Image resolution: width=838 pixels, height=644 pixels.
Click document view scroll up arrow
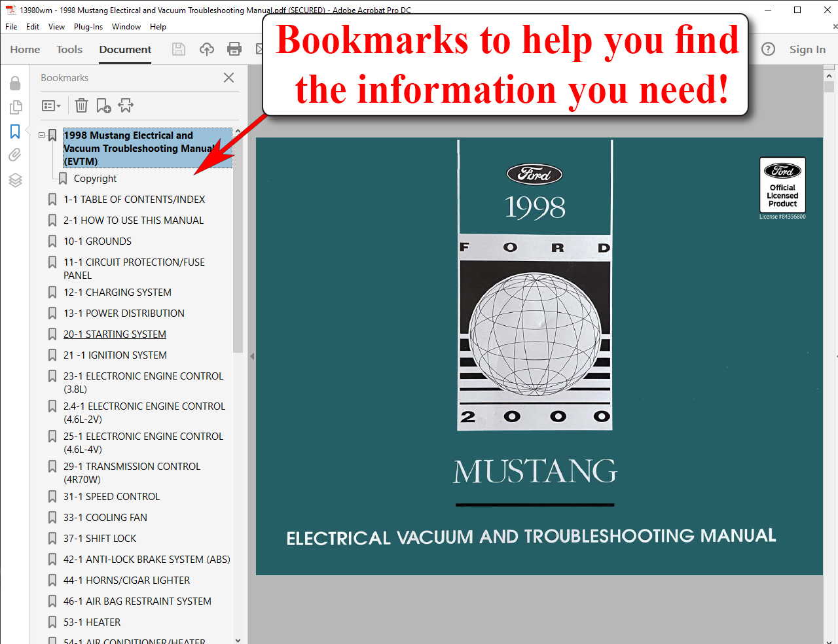[829, 76]
